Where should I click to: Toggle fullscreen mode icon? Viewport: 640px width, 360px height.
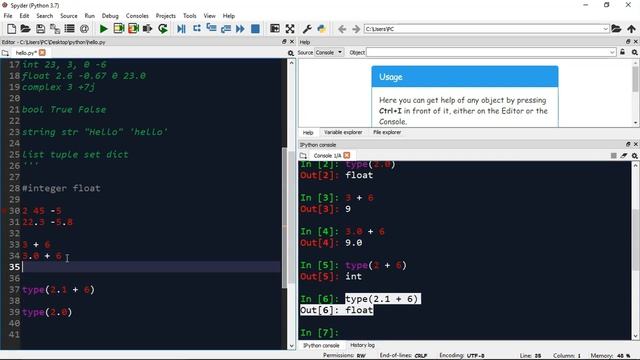(290, 29)
